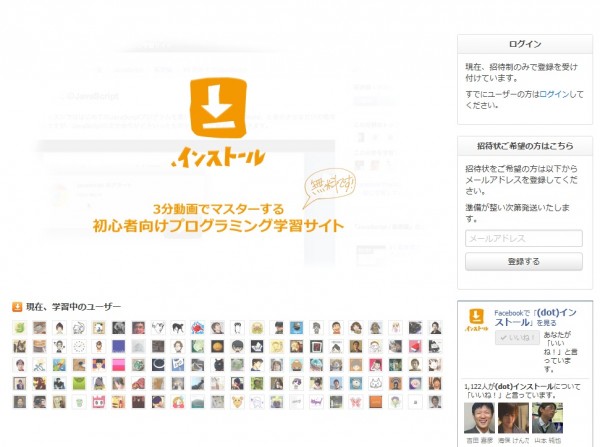Select the white crown on black avatar
Viewport: 600px width, 447px height.
click(257, 346)
